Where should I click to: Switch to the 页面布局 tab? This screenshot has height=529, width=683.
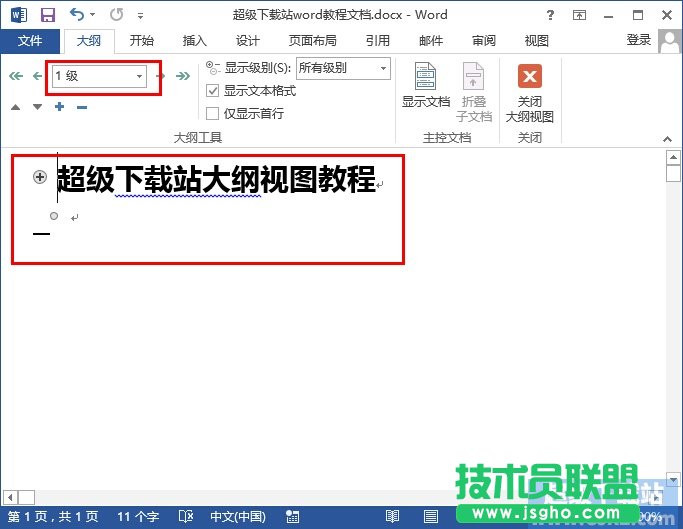312,41
